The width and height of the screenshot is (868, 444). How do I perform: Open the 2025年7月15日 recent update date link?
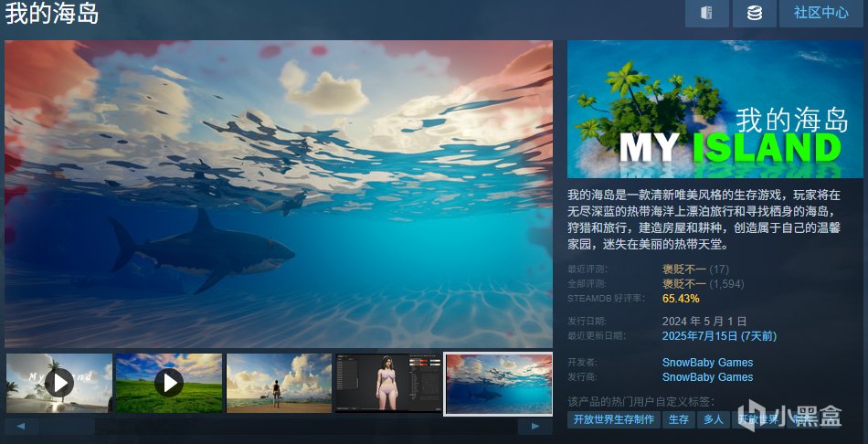click(719, 336)
